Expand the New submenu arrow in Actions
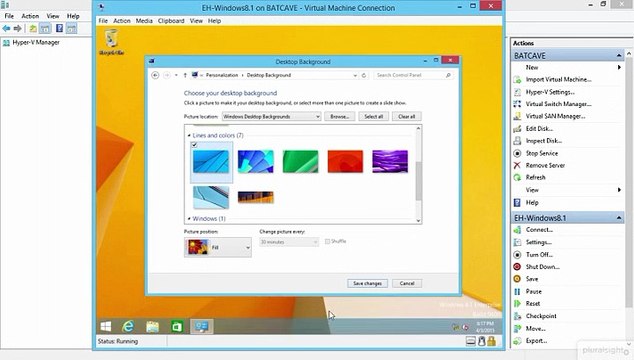Image resolution: width=634 pixels, height=360 pixels. [619, 68]
